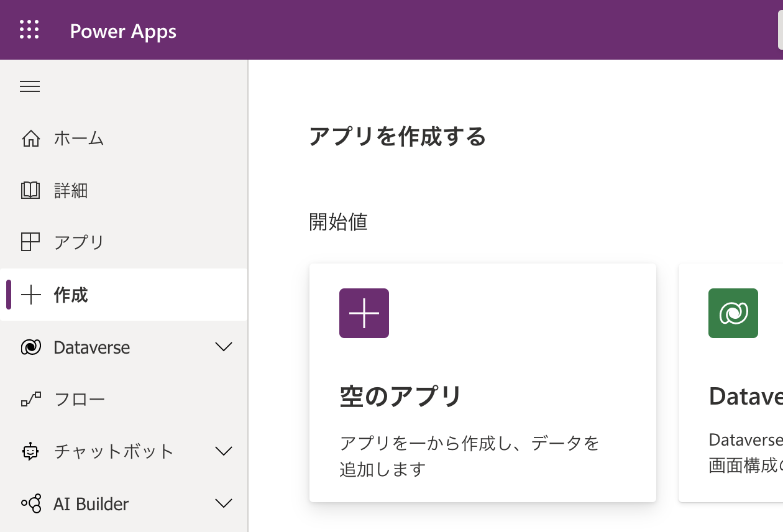Image resolution: width=783 pixels, height=532 pixels.
Task: Open the app launcher waffle menu
Action: coord(29,30)
